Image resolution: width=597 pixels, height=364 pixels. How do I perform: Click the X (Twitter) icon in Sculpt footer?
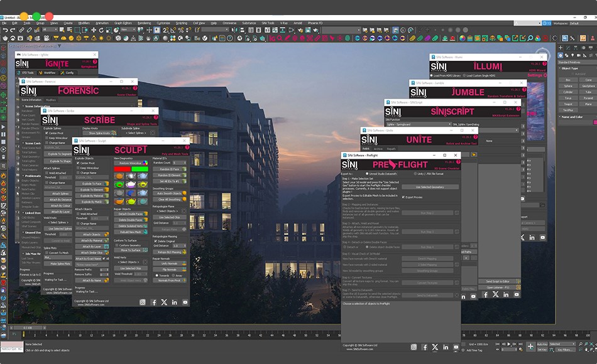(164, 302)
